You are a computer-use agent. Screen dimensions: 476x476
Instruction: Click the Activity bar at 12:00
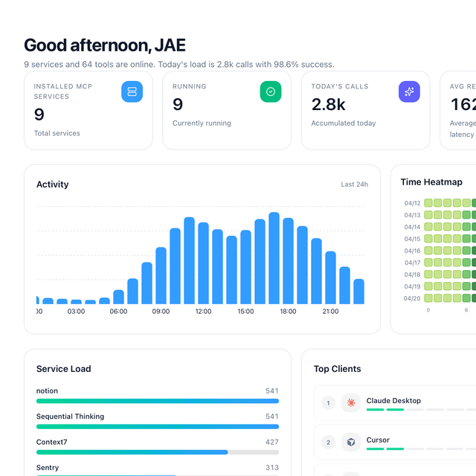(x=203, y=263)
